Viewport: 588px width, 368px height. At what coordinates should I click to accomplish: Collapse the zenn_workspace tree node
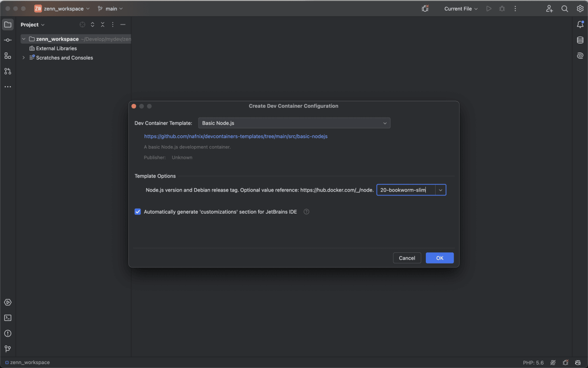(x=24, y=39)
